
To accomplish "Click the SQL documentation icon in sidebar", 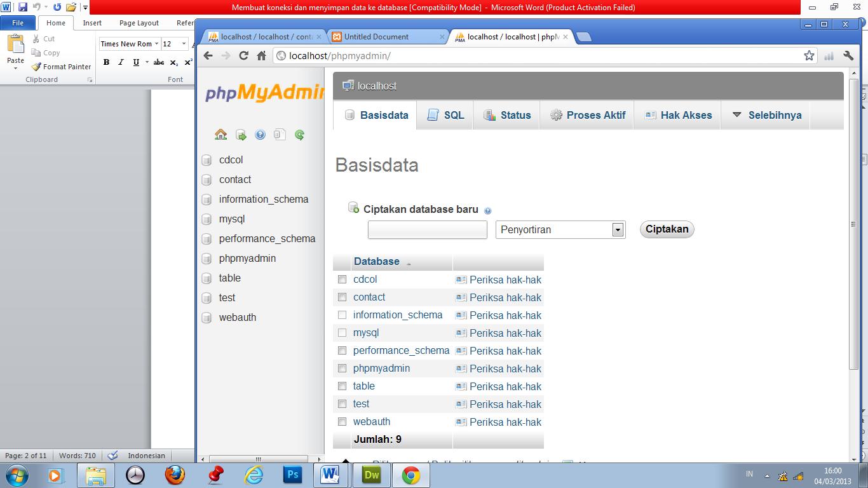I will pos(280,135).
